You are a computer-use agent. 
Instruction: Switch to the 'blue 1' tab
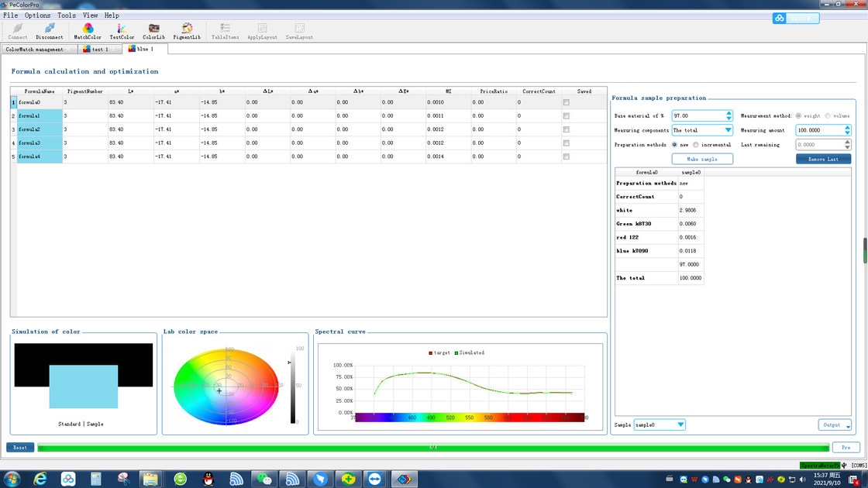click(145, 49)
